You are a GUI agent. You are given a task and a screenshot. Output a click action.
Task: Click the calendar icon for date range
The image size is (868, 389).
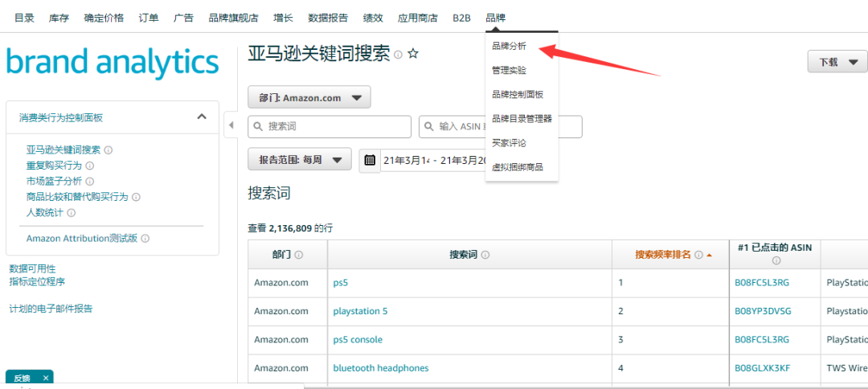click(x=370, y=161)
